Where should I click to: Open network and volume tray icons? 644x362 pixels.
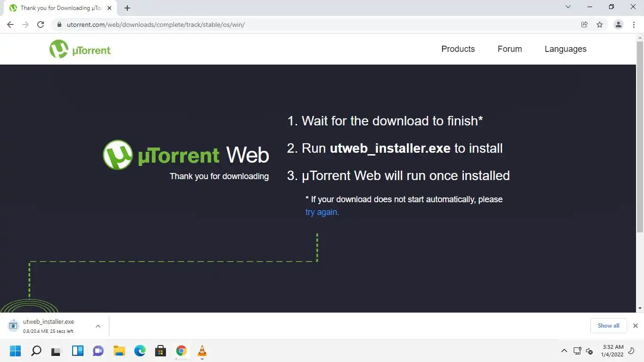click(x=583, y=351)
